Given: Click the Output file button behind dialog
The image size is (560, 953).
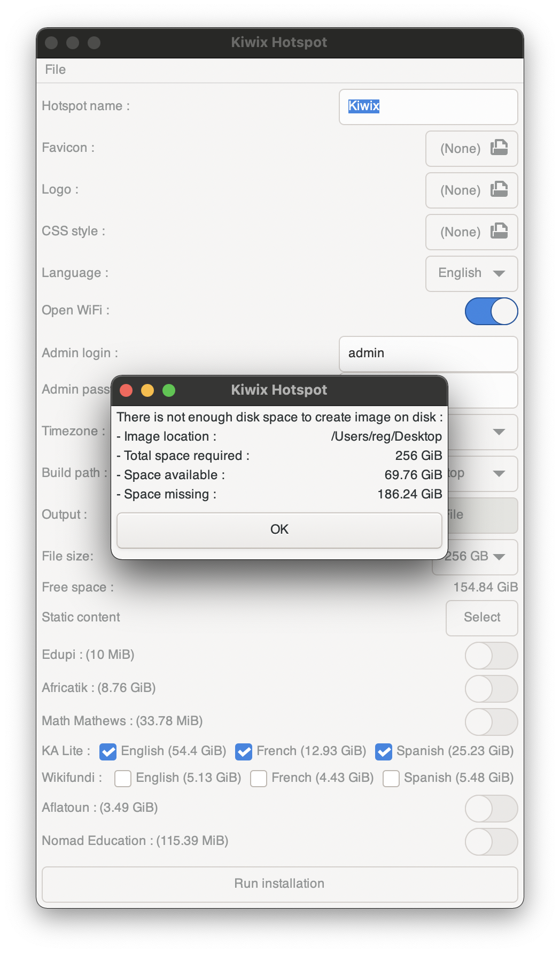Looking at the screenshot, I should pyautogui.click(x=483, y=516).
